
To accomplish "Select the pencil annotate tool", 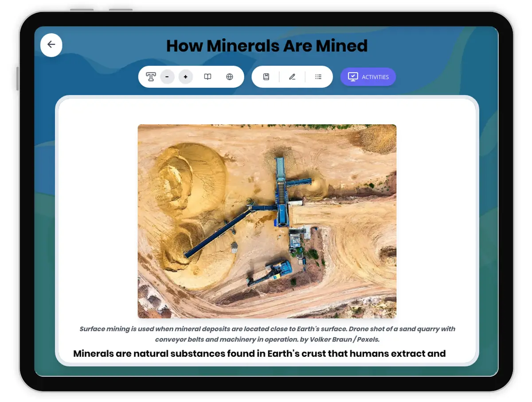I will 292,77.
